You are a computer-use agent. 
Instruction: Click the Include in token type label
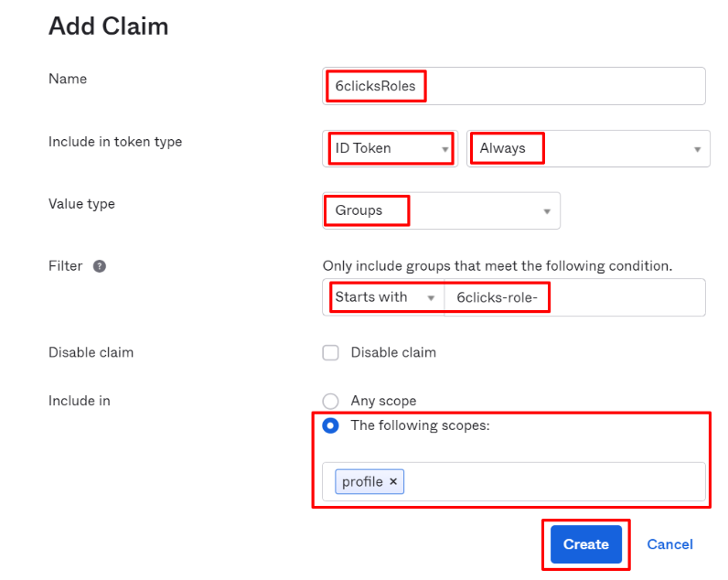pyautogui.click(x=115, y=142)
